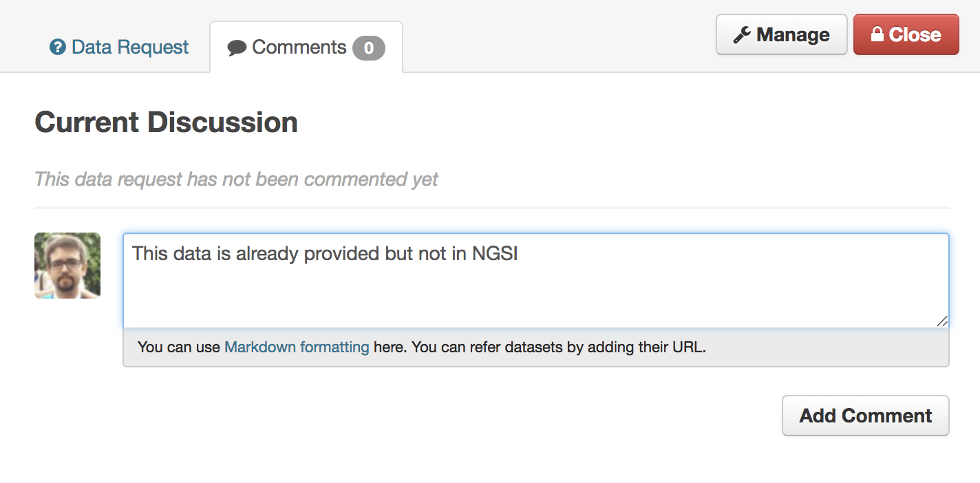980x483 pixels.
Task: Click the speech bubble icon on Comments tab
Action: pos(237,47)
